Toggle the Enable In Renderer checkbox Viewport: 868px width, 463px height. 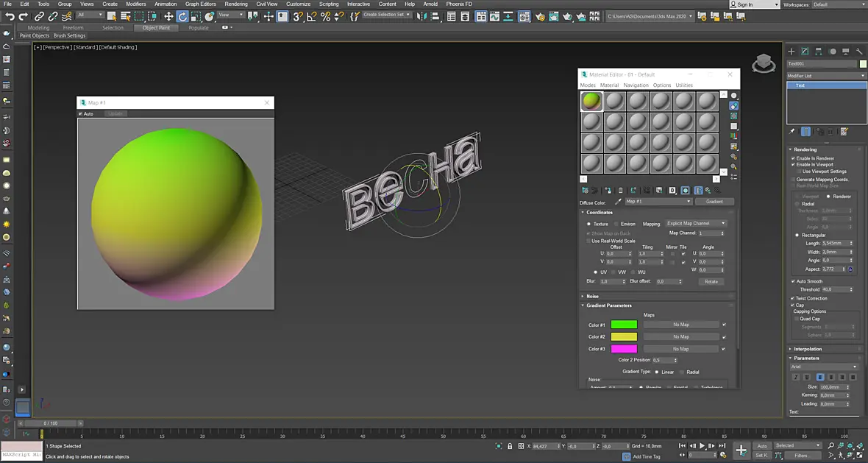pyautogui.click(x=793, y=158)
